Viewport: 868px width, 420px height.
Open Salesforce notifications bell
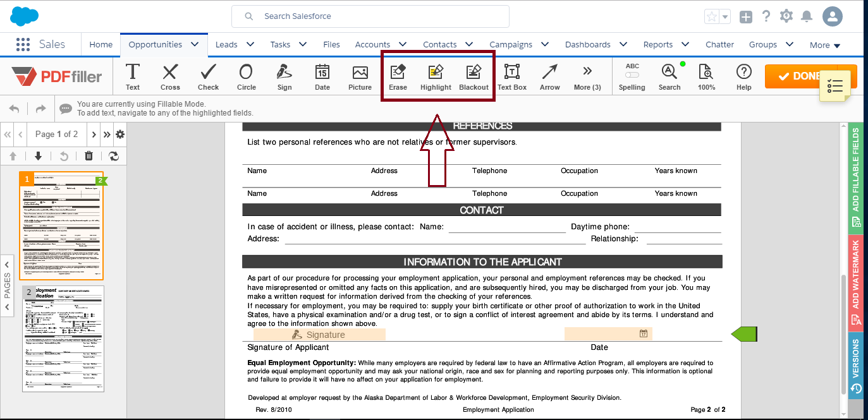[807, 16]
